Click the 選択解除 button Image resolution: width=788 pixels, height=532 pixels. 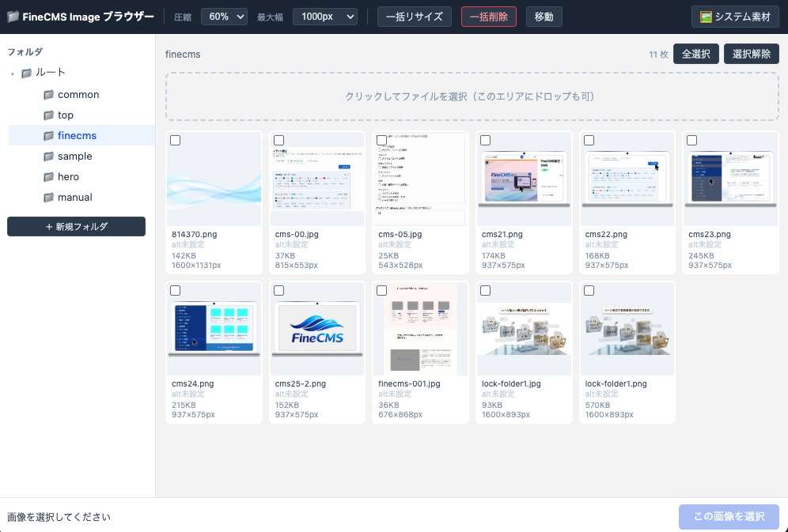point(752,55)
